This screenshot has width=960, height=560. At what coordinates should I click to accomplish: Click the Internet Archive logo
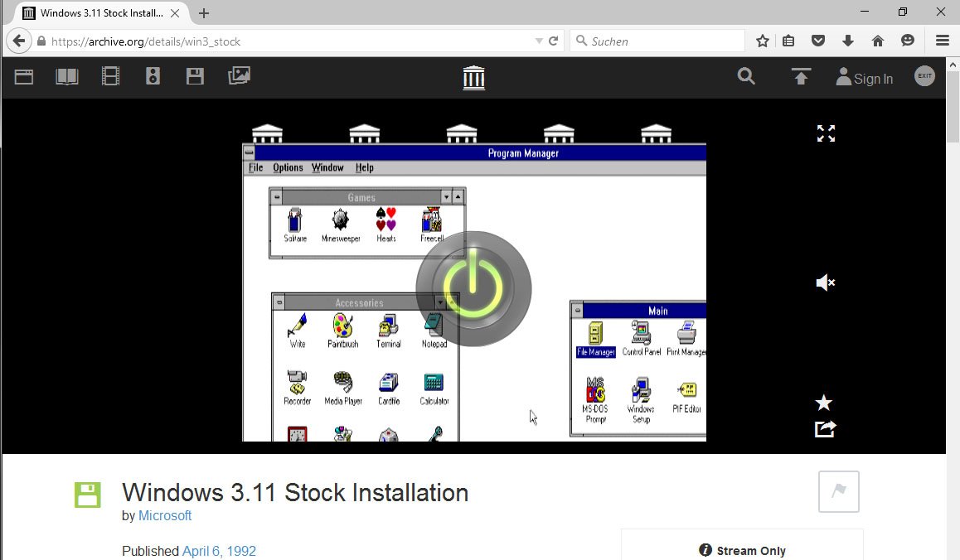[x=473, y=76]
